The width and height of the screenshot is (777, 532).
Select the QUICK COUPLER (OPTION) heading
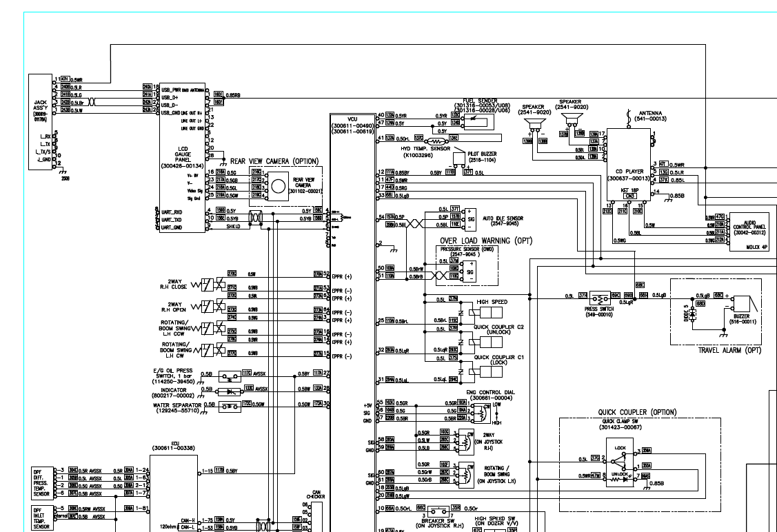[637, 412]
